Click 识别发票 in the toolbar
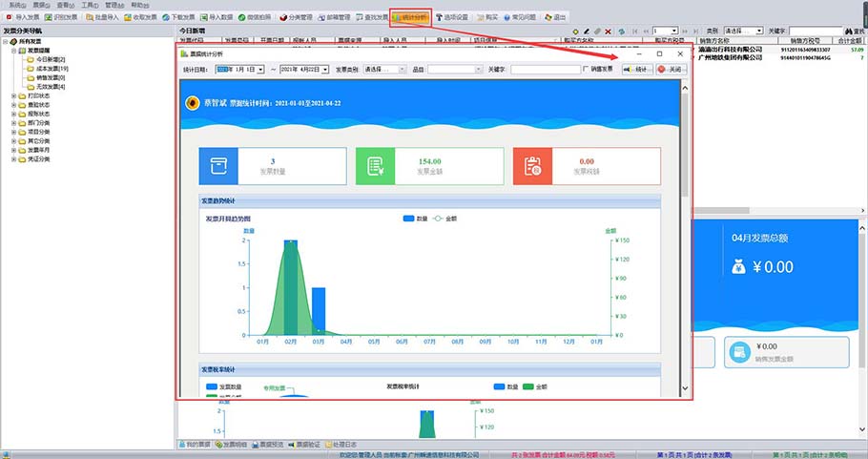868x459 pixels. pos(61,17)
